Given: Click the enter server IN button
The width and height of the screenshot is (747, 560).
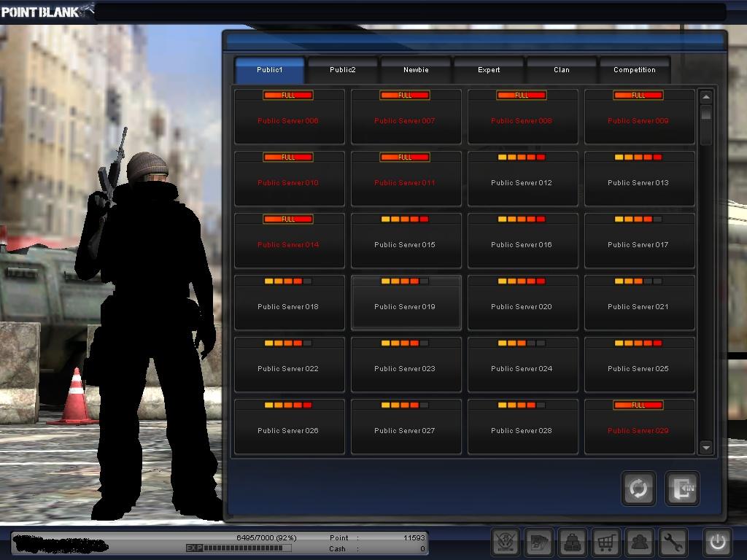Looking at the screenshot, I should tap(682, 488).
